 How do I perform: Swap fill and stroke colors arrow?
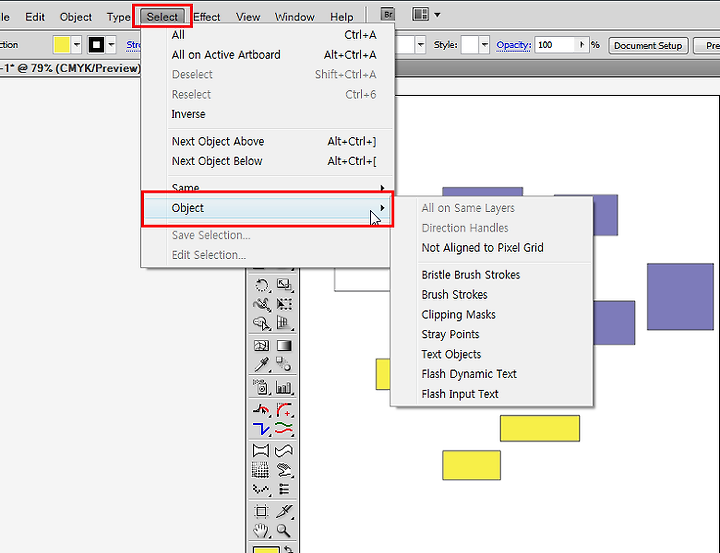288,549
